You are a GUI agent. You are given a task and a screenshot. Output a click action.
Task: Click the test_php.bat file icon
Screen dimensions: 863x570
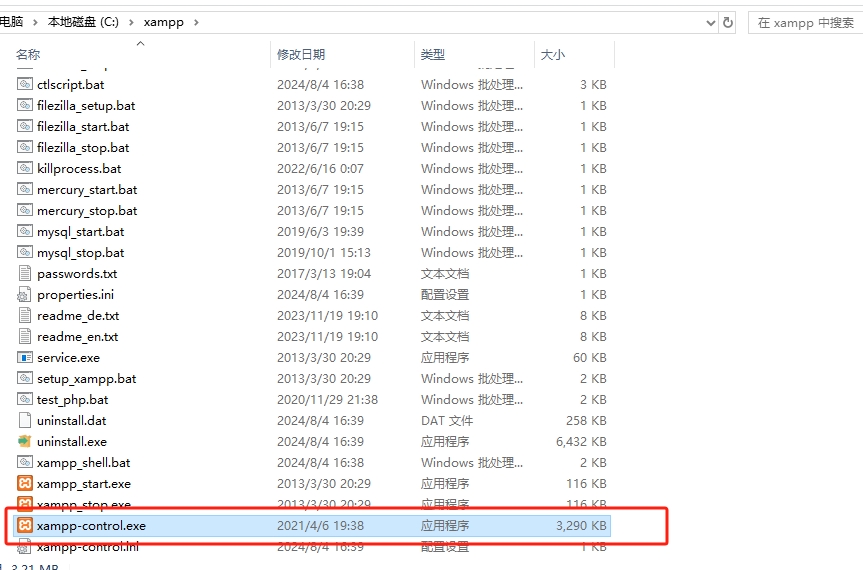point(25,399)
